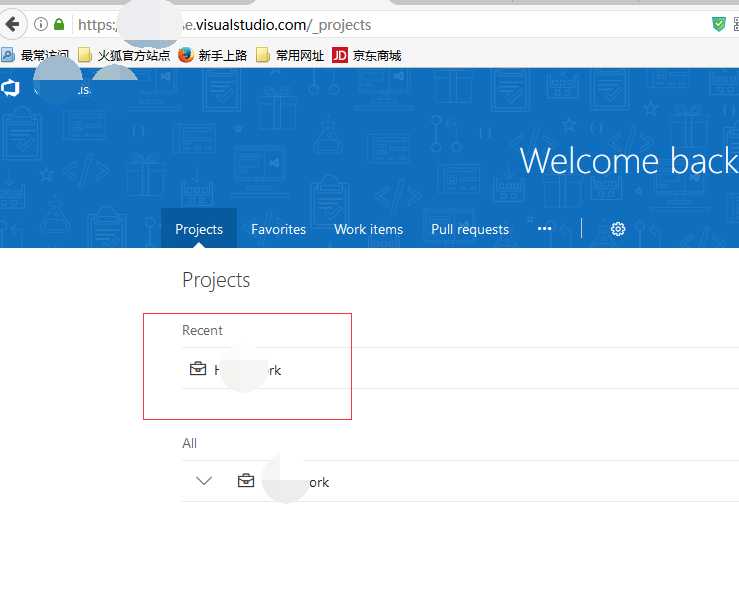Screen dimensions: 739x592
Task: Open site information icon in address bar
Action: click(41, 24)
